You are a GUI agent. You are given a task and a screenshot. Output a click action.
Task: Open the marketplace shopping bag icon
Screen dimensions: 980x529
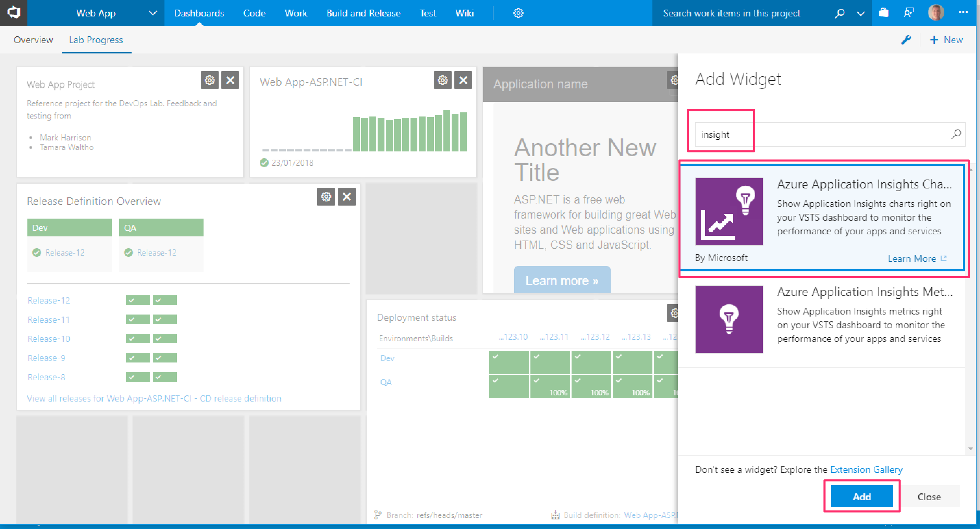click(x=884, y=13)
